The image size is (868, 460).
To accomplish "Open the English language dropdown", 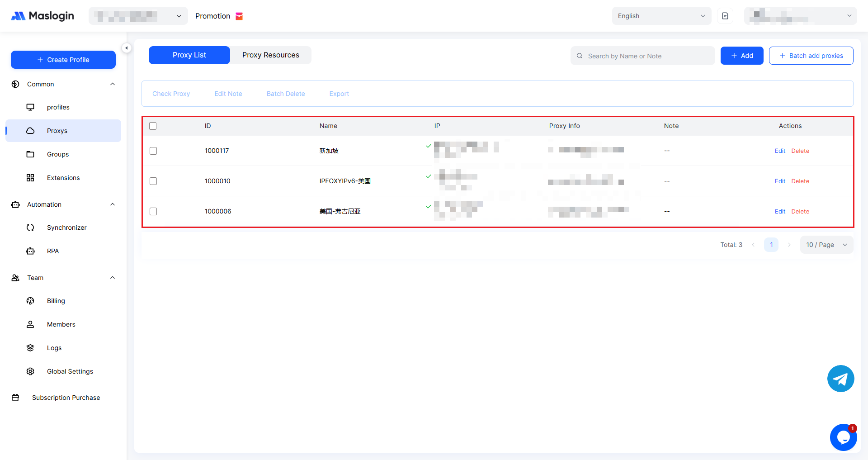I will click(x=661, y=16).
